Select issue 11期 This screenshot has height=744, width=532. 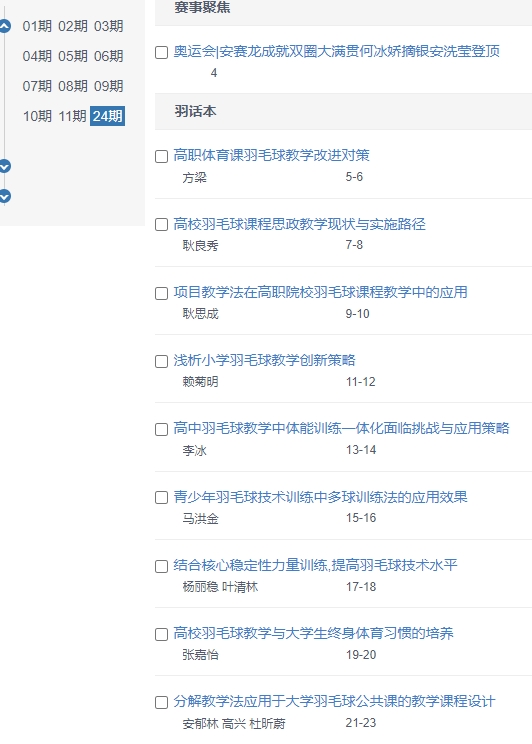73,116
